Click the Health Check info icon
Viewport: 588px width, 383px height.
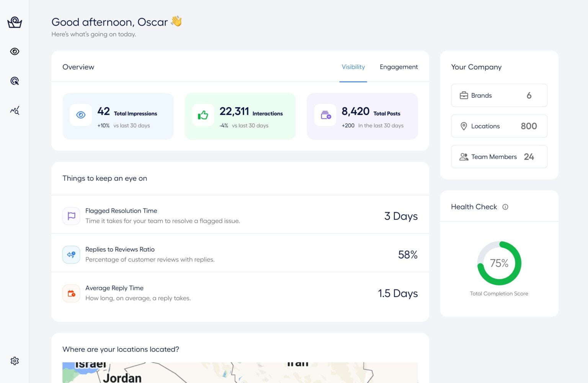click(x=505, y=207)
